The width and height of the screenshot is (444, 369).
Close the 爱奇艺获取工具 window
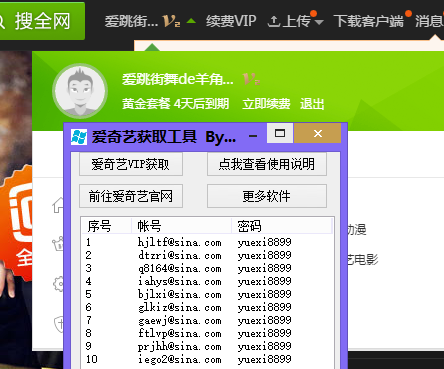[x=318, y=133]
